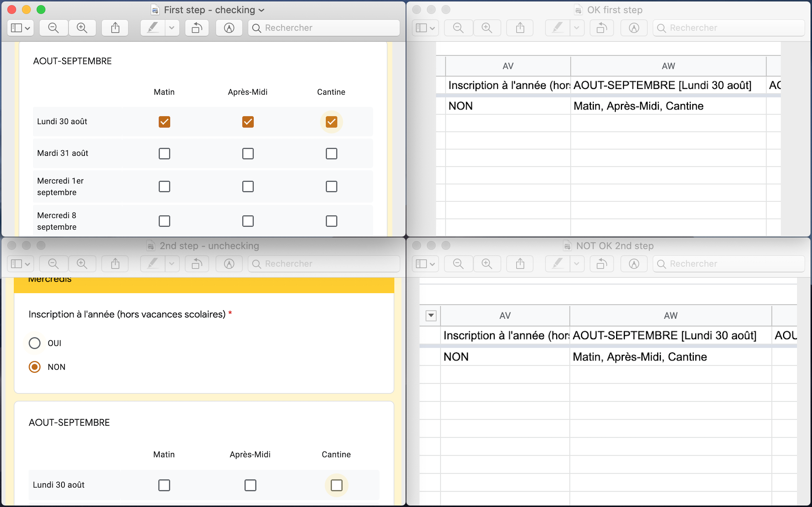Open the markup toolbar in First step window
Screen dimensions: 812x507
(229, 28)
